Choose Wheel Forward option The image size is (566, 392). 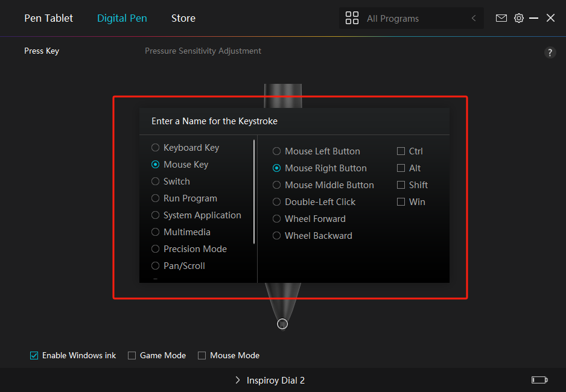(276, 219)
